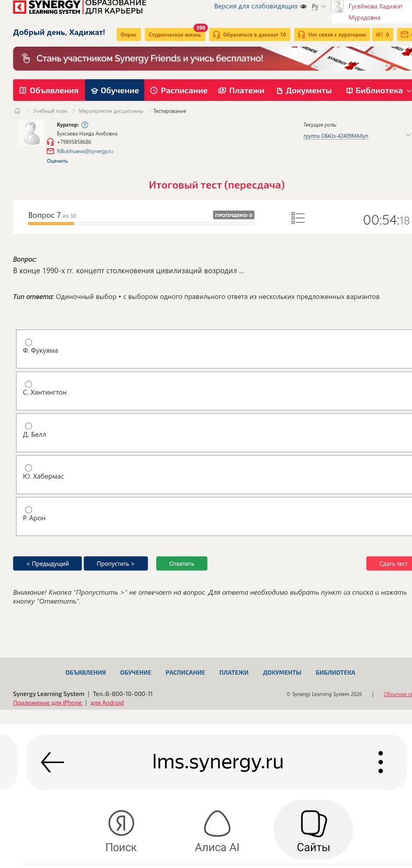412x868 pixels.
Task: Click the green Ответить button
Action: 182,563
